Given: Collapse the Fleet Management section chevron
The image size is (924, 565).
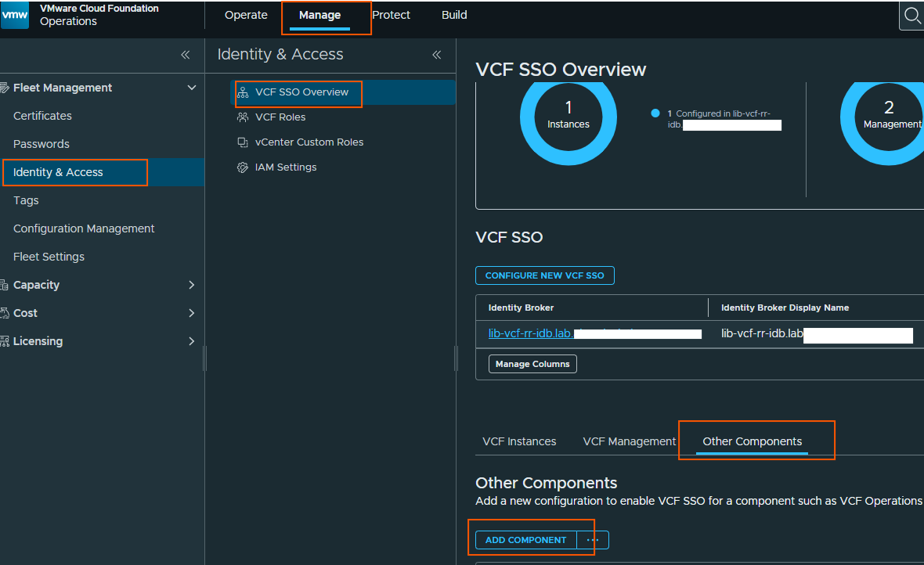Looking at the screenshot, I should [x=192, y=88].
